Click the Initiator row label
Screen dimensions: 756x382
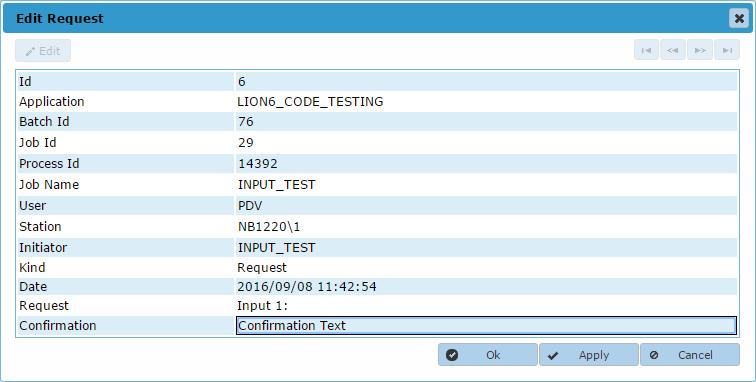click(43, 248)
